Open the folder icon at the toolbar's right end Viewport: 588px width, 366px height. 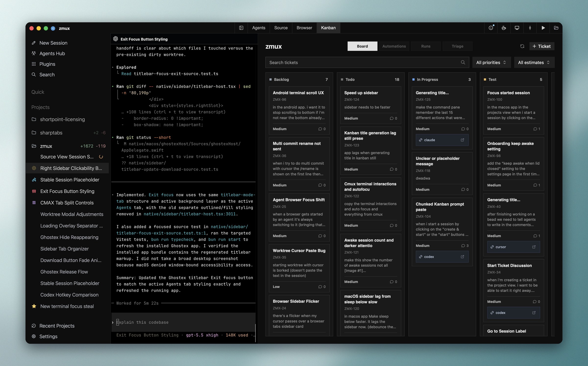coord(556,28)
